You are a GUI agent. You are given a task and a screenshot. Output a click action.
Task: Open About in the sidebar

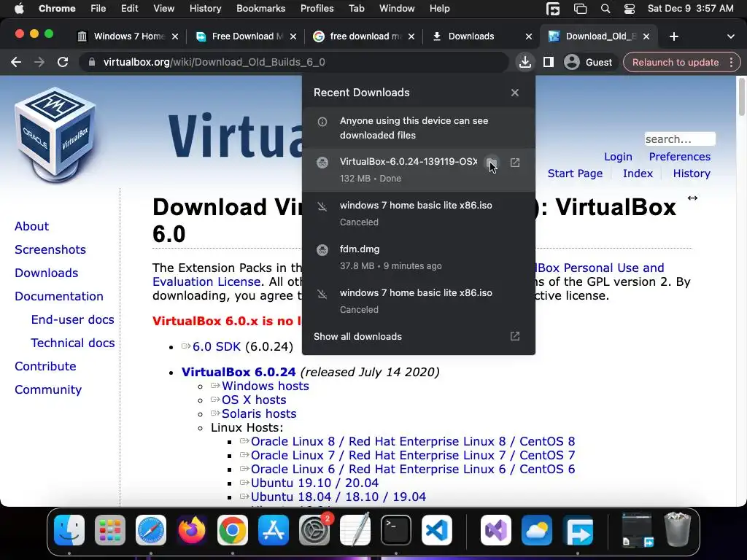[x=31, y=226]
